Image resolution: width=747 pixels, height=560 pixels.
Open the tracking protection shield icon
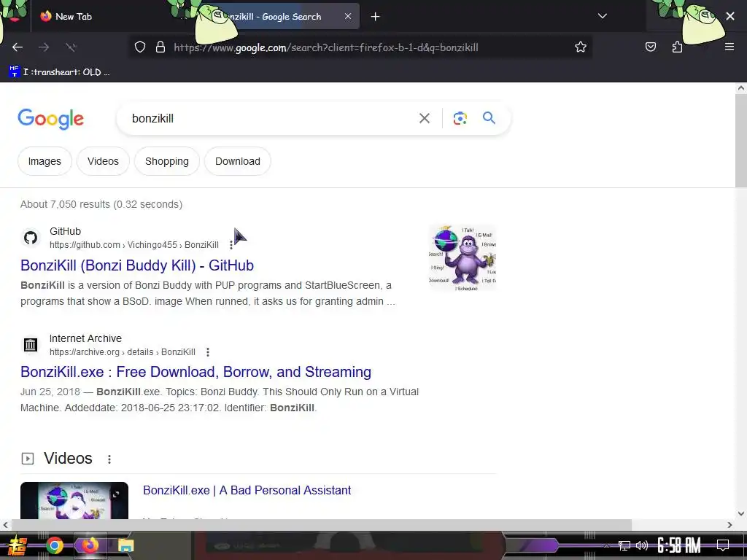pos(139,47)
